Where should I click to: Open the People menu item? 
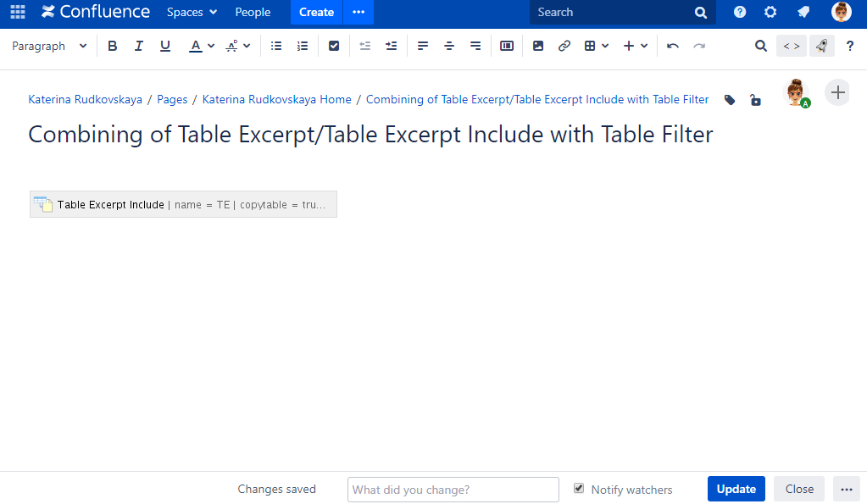pyautogui.click(x=253, y=13)
